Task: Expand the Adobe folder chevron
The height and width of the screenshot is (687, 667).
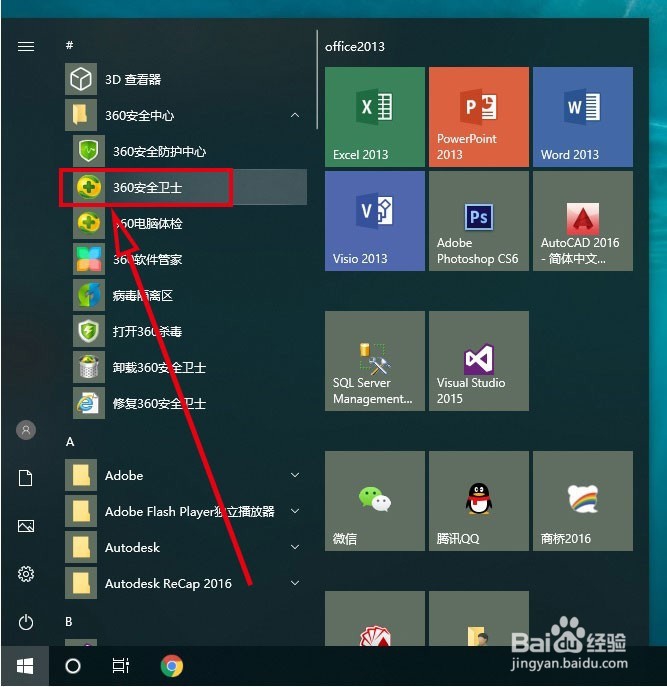Action: point(295,475)
